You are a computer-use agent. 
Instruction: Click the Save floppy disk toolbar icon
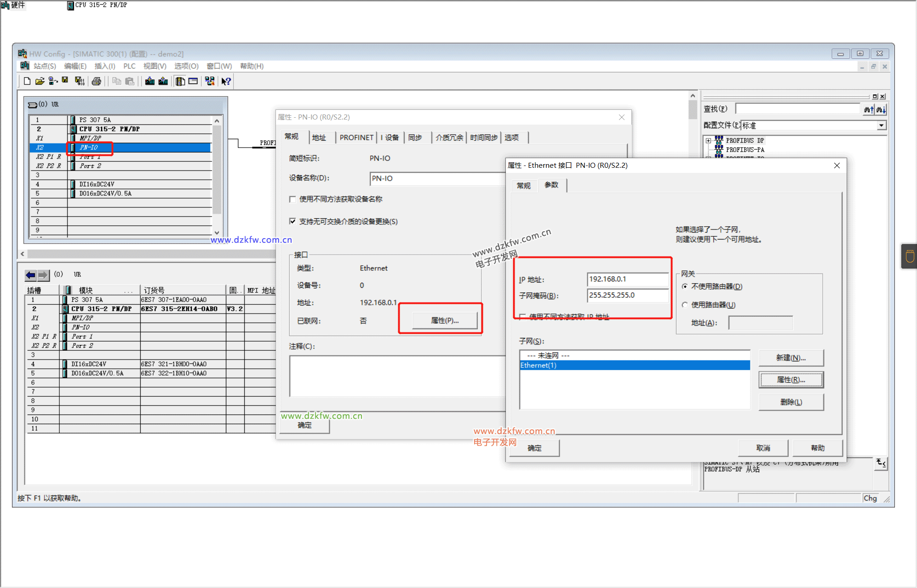coord(65,80)
